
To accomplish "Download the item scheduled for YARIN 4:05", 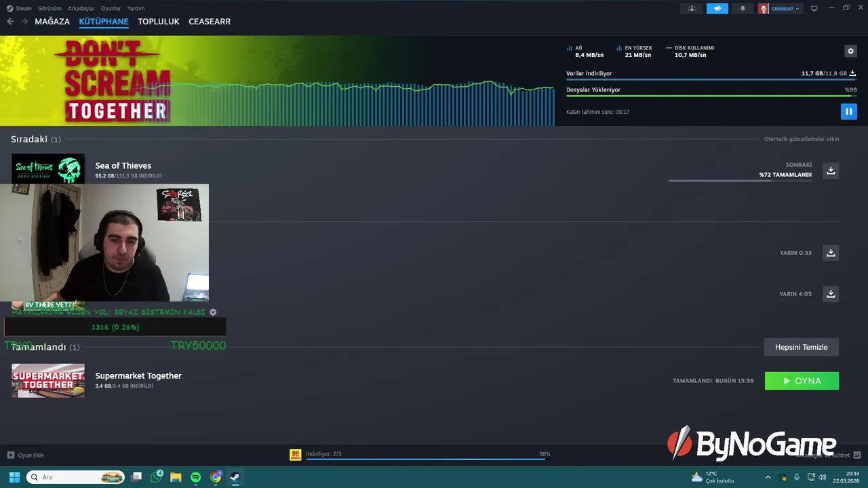I will pos(831,294).
